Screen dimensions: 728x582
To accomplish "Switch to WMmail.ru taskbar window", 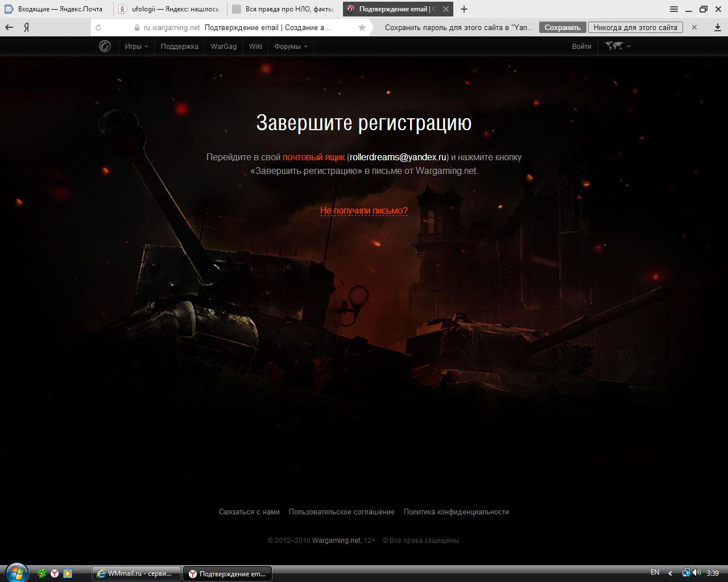I will (136, 573).
